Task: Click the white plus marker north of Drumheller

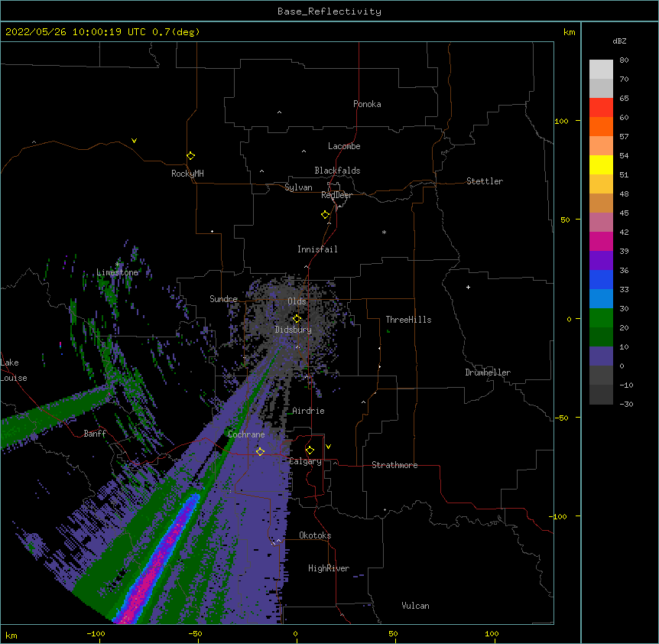Action: (468, 287)
